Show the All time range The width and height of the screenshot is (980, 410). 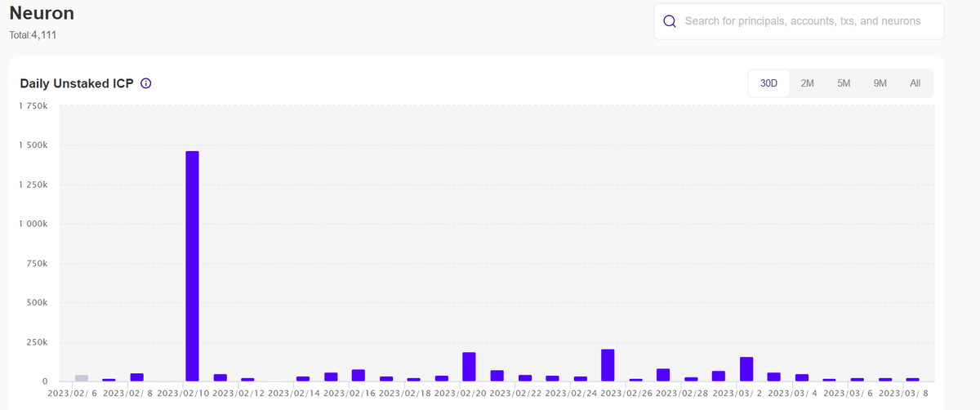pyautogui.click(x=915, y=83)
